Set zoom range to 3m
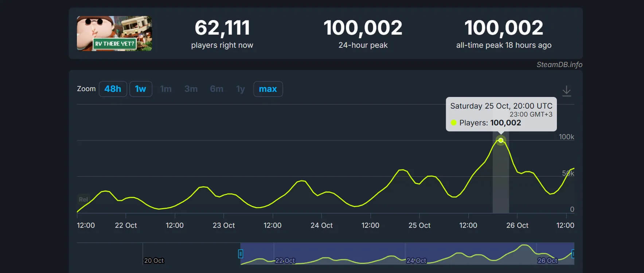 [x=191, y=89]
